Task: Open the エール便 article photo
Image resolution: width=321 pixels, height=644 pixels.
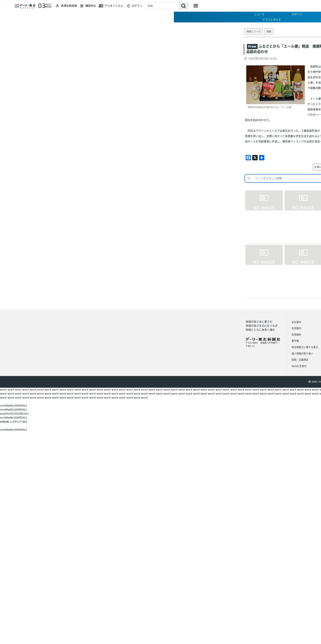Action: 275,84
